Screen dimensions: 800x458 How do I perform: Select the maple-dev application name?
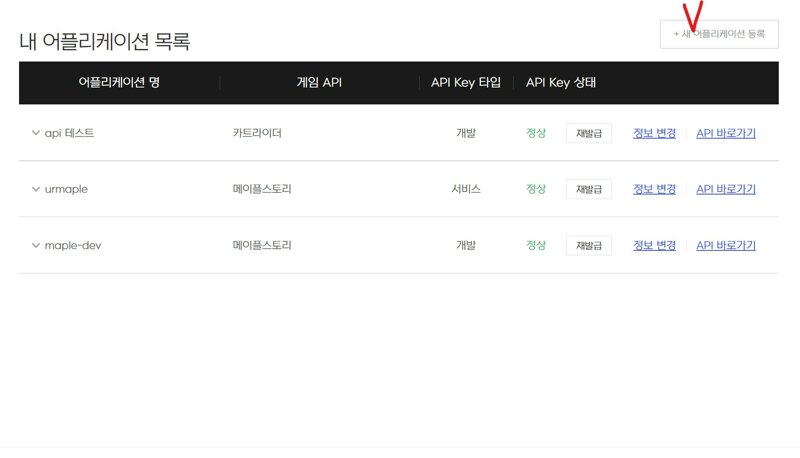coord(73,245)
